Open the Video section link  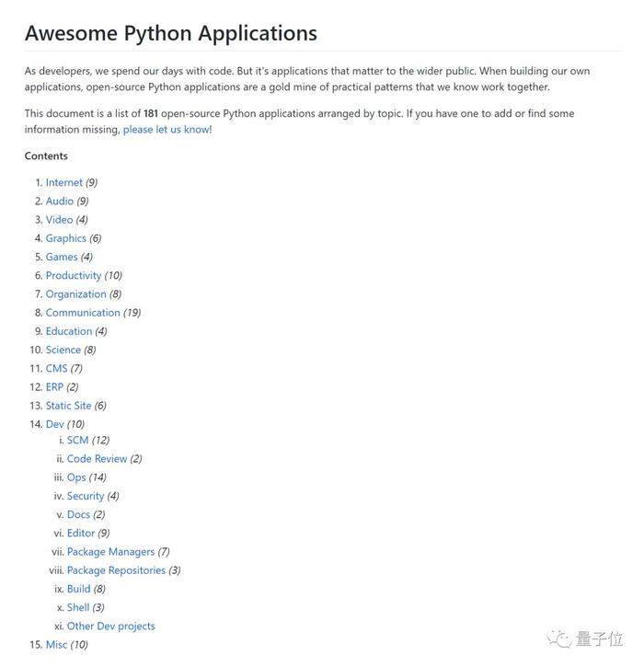pyautogui.click(x=59, y=220)
